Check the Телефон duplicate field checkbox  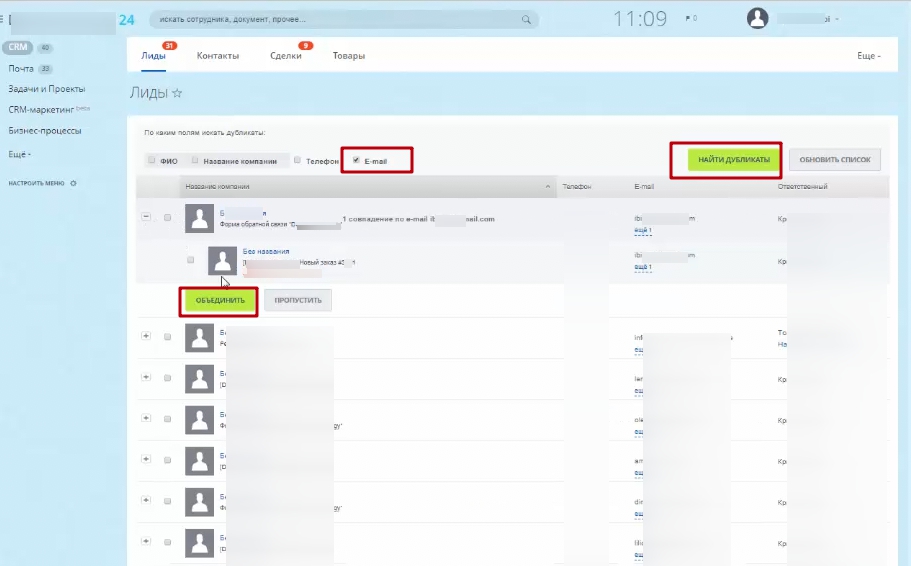point(297,160)
